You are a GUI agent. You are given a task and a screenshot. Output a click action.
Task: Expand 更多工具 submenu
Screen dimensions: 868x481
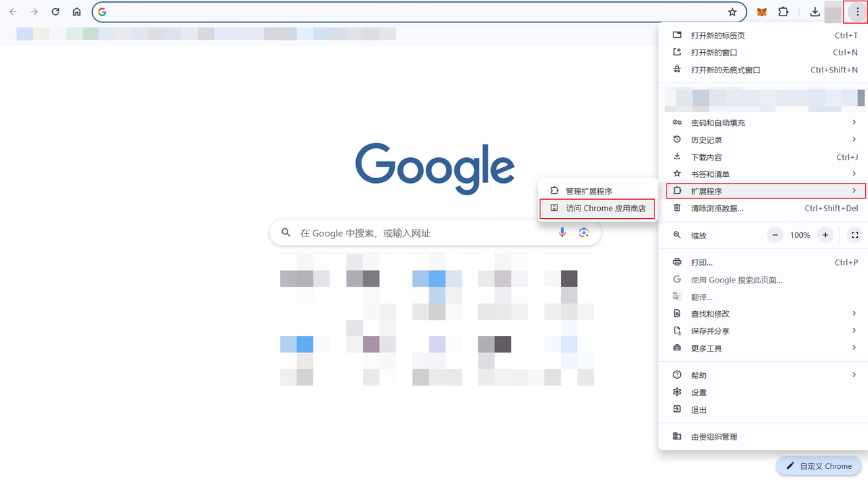point(763,348)
